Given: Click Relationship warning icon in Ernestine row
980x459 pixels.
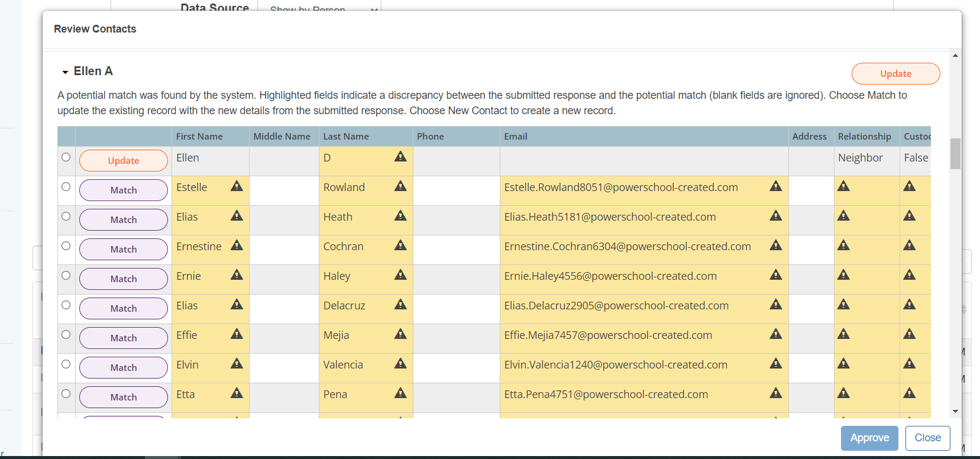Looking at the screenshot, I should (x=843, y=245).
